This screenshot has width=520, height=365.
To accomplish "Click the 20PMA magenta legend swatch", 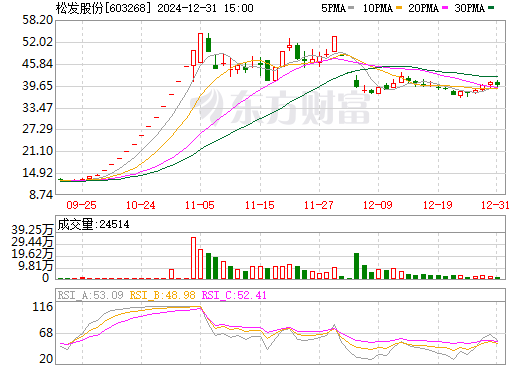I will pos(445,8).
